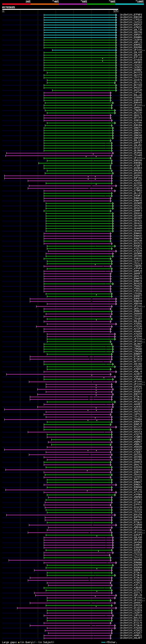Select label UniRef100_A2YXM0
This screenshot has height=644, width=146.
point(131,123)
